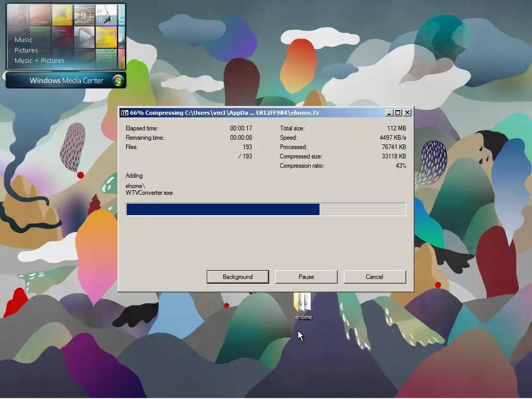Click the yellow tile in Media Center gadget top row

[62, 15]
